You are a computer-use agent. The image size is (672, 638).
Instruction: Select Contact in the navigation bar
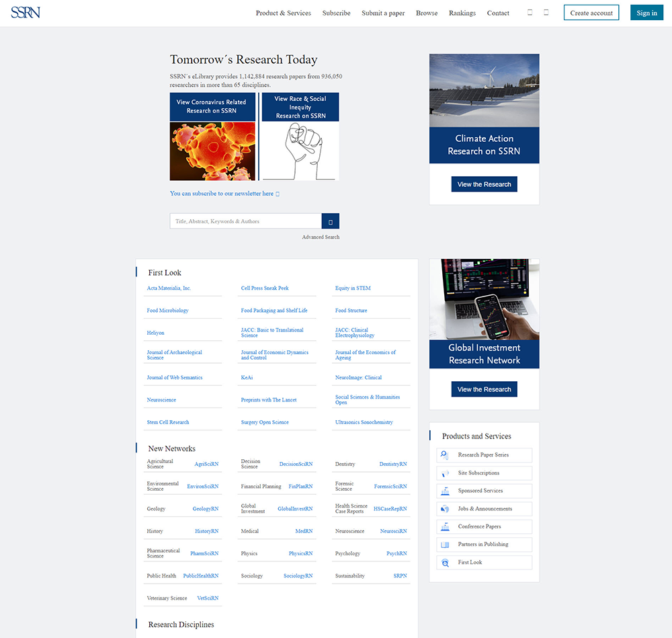tap(498, 13)
